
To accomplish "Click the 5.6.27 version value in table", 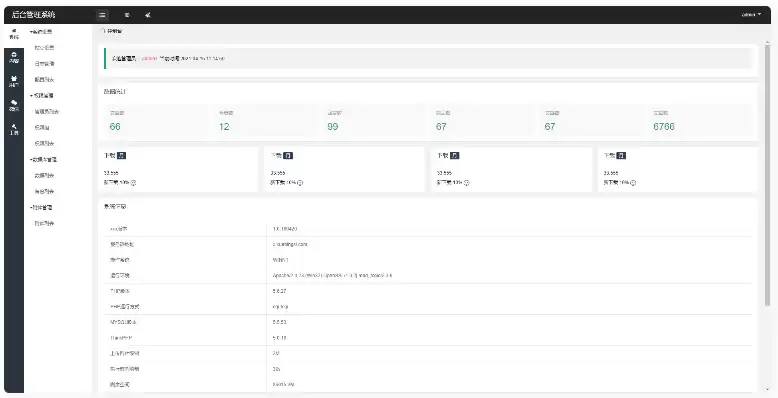I will [x=279, y=291].
